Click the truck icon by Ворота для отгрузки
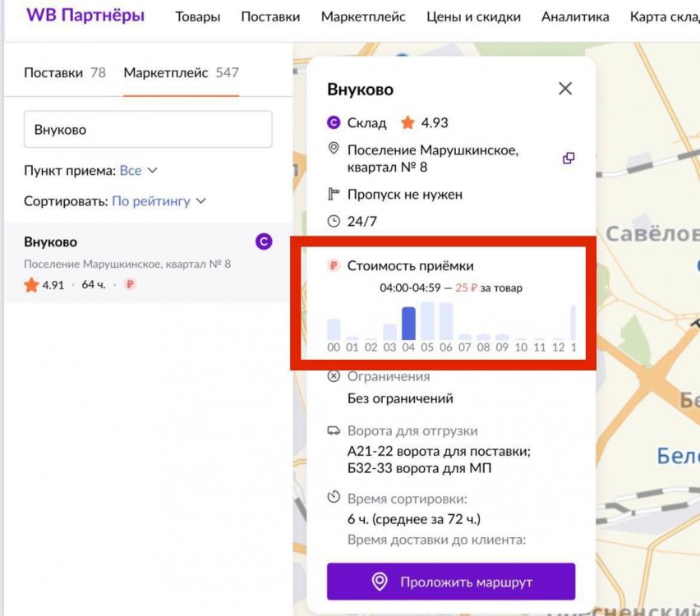700x616 pixels. 334,430
